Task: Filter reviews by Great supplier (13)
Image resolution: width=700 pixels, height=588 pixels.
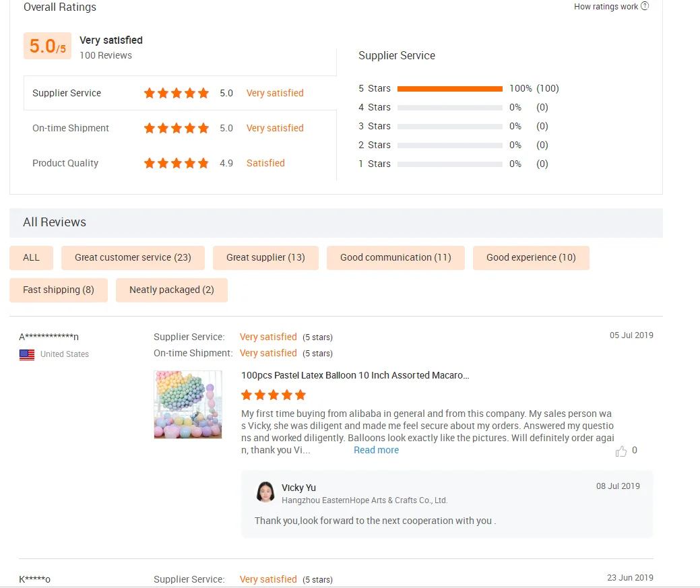Action: click(x=265, y=257)
